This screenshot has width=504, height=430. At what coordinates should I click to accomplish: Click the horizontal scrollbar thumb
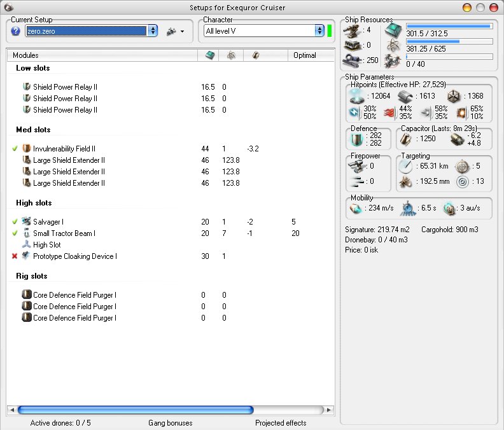136,410
